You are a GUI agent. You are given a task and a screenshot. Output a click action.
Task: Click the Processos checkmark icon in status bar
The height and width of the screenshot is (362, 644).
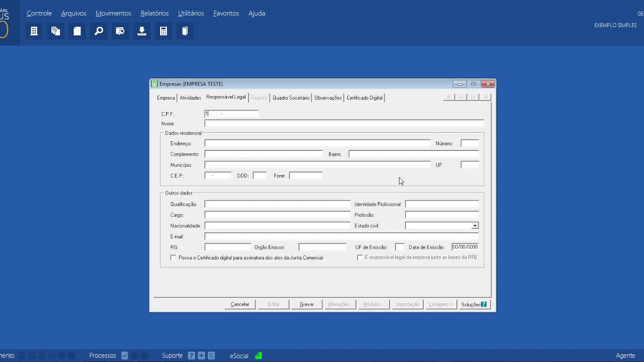click(x=125, y=355)
